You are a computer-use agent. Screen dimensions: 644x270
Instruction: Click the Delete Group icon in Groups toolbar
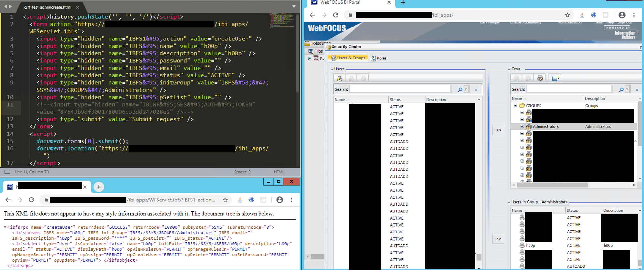(528, 78)
